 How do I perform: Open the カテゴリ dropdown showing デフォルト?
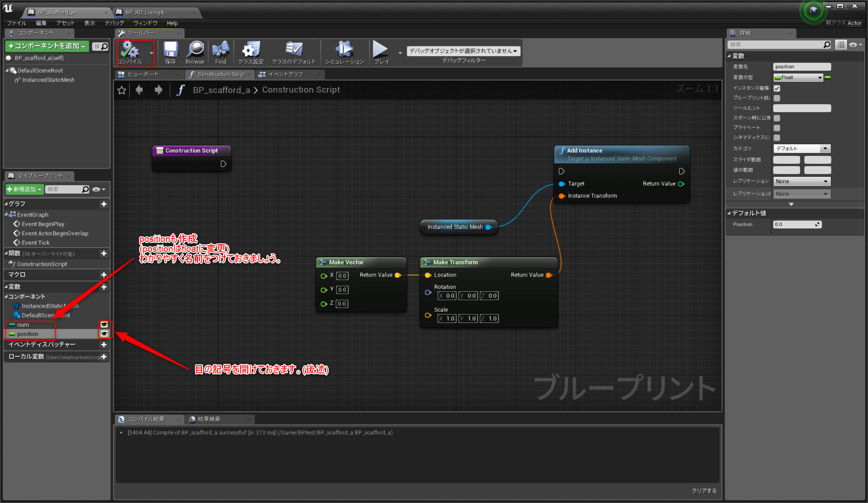pos(802,149)
